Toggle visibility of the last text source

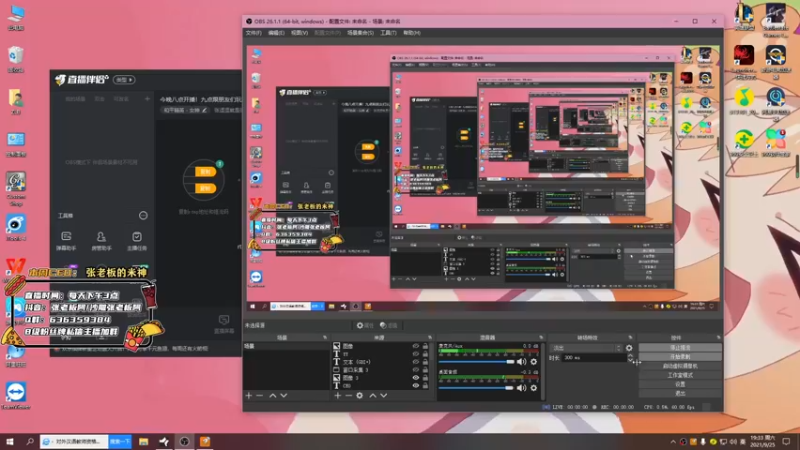click(x=415, y=386)
